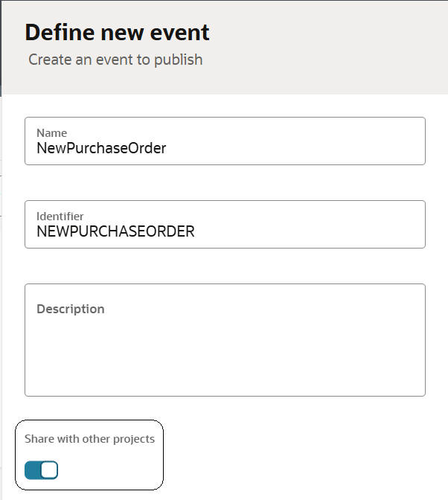This screenshot has width=448, height=500.
Task: Disable the Share with other projects toggle
Action: click(x=41, y=470)
